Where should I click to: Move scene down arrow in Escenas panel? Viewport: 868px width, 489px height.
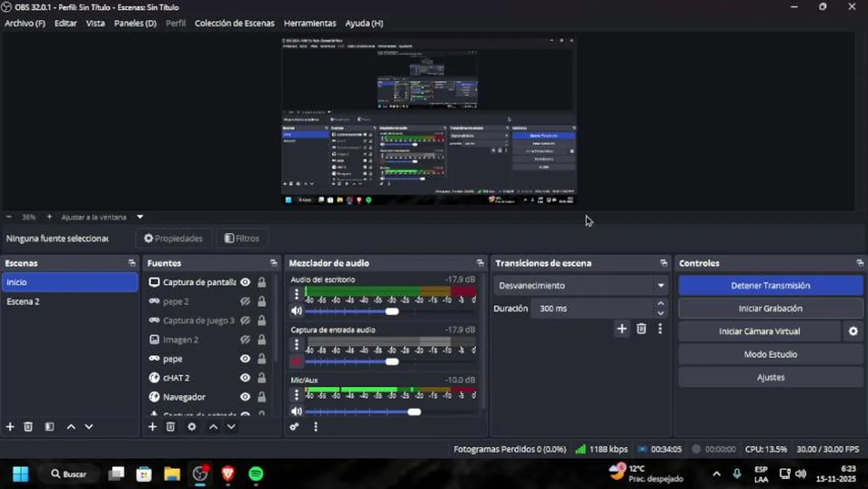click(x=88, y=427)
